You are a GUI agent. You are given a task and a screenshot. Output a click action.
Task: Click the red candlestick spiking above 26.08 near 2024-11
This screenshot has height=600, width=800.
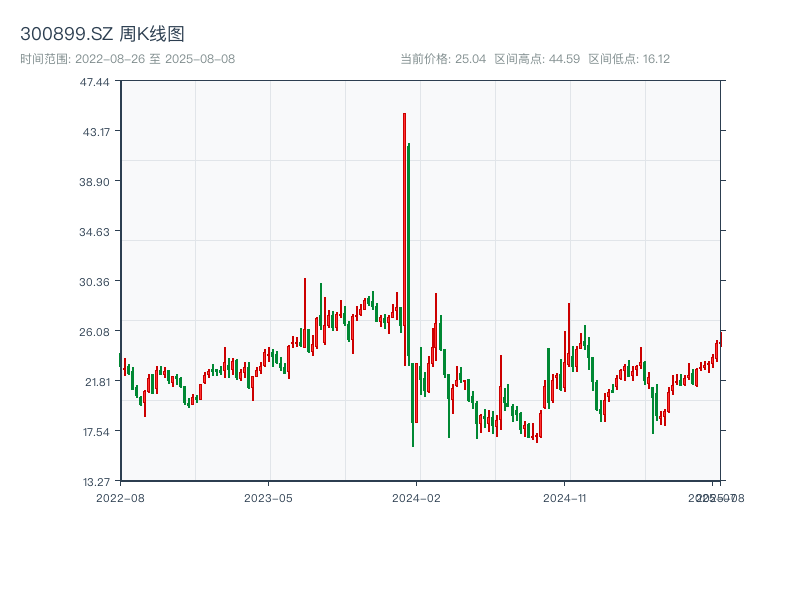click(x=569, y=335)
